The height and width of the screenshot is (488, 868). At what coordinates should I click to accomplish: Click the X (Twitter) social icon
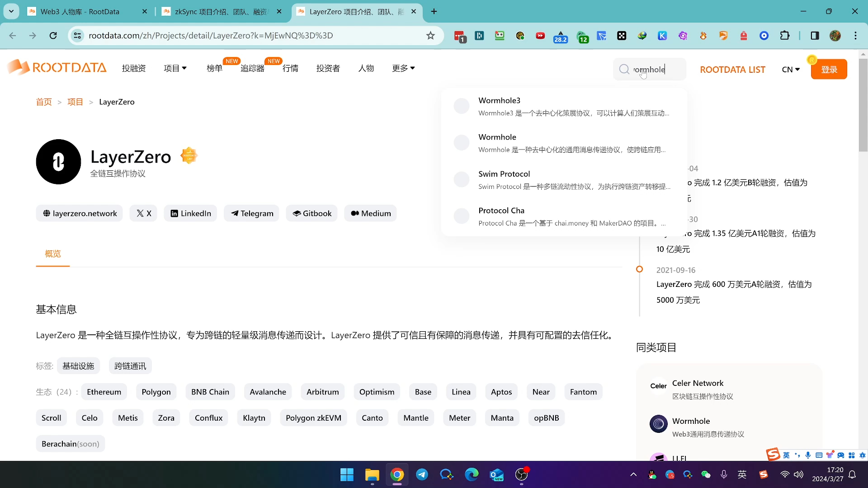click(x=144, y=213)
